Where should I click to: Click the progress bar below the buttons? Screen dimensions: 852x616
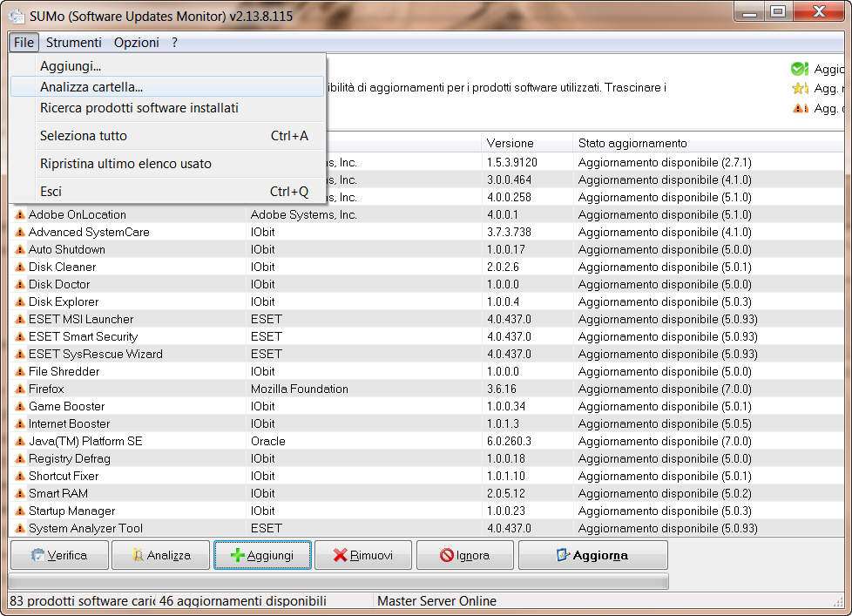coord(339,582)
